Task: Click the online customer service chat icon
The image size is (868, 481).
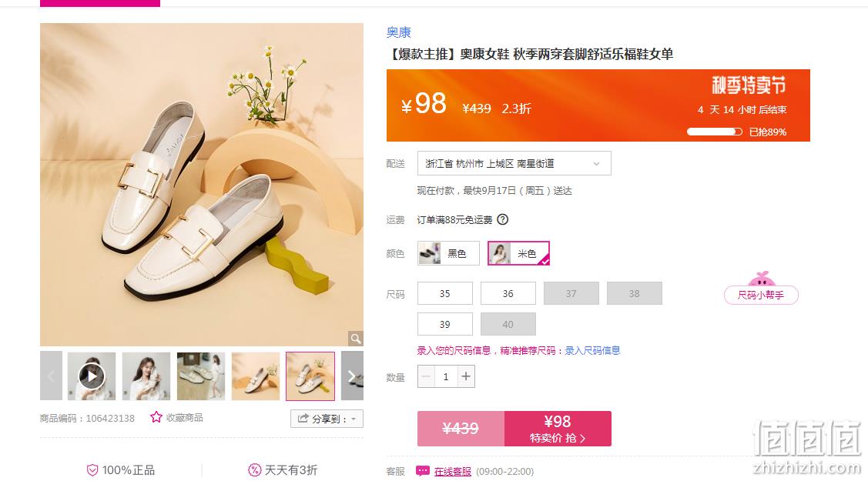Action: point(423,471)
